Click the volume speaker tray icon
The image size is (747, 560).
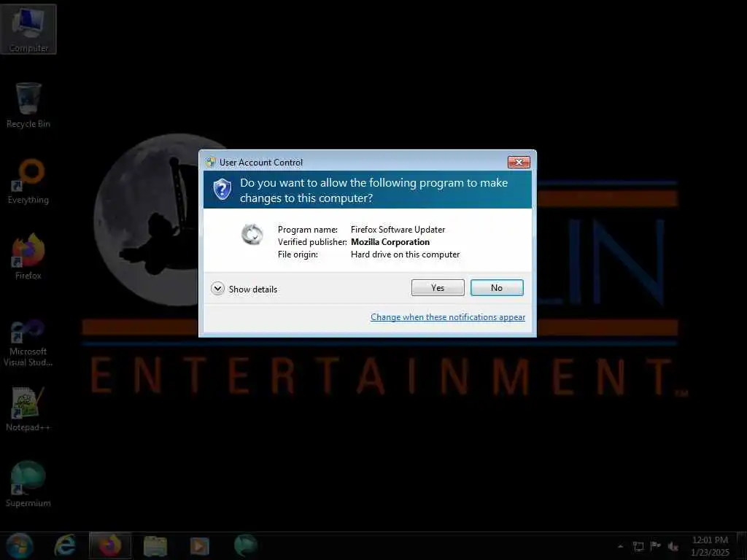(x=673, y=546)
